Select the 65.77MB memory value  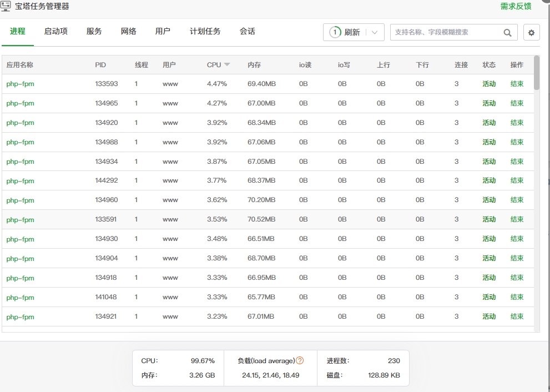[261, 297]
